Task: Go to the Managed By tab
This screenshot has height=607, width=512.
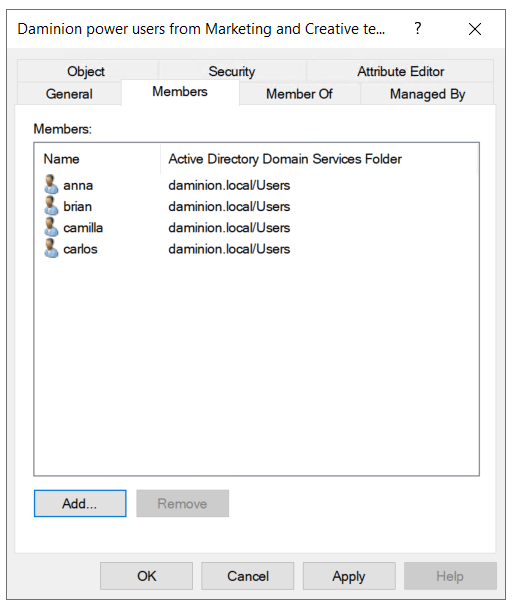Action: [427, 94]
